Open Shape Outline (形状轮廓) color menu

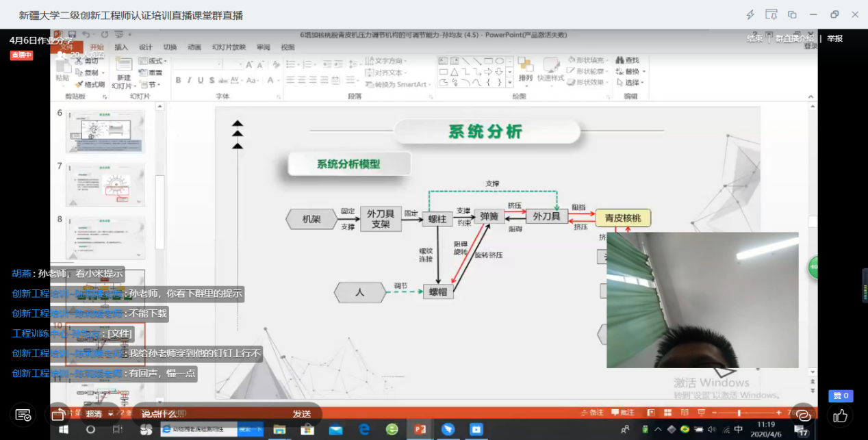pos(587,71)
